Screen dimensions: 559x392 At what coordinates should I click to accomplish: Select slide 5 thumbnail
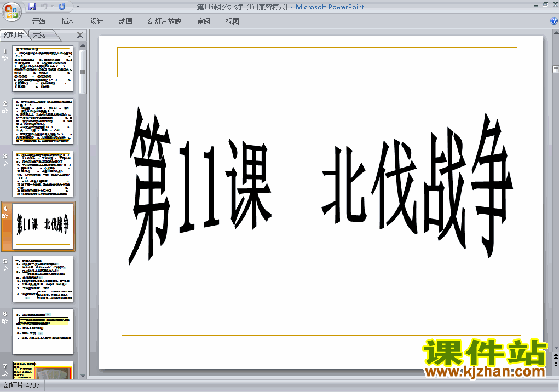pos(43,279)
